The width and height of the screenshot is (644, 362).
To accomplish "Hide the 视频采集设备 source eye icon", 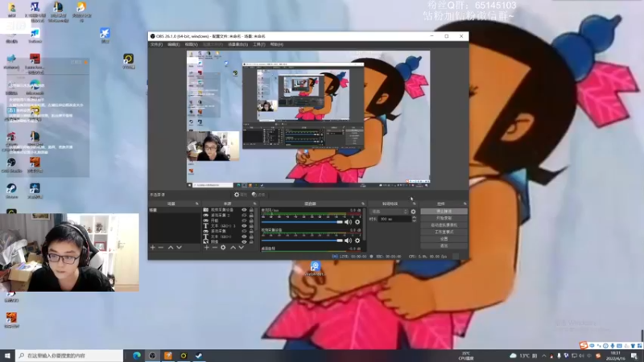I will point(244,210).
